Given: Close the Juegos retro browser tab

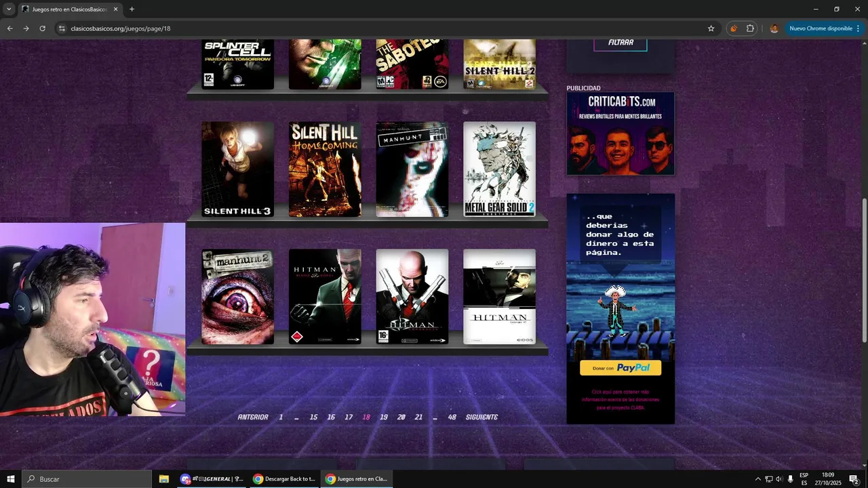Looking at the screenshot, I should tap(115, 9).
